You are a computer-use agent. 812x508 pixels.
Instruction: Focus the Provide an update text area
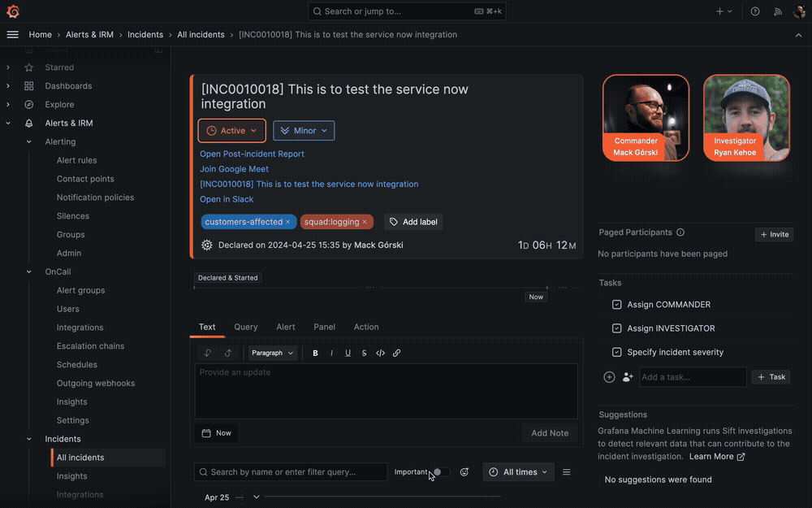coord(387,392)
